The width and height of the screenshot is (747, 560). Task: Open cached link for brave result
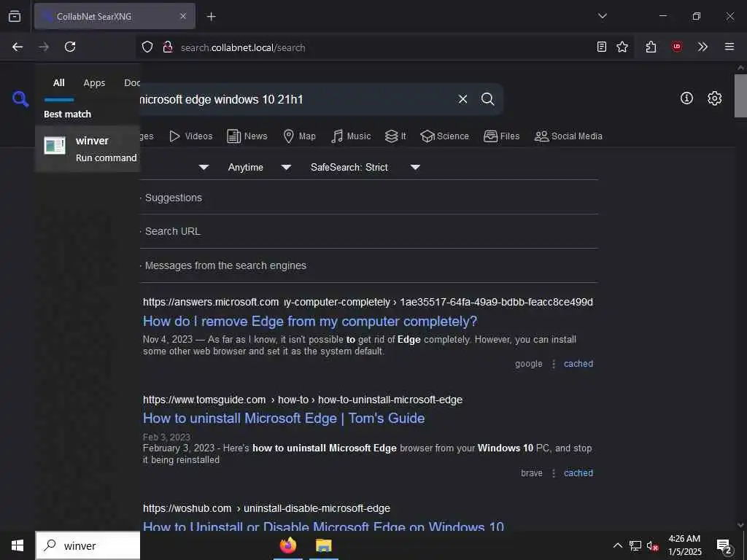(578, 472)
